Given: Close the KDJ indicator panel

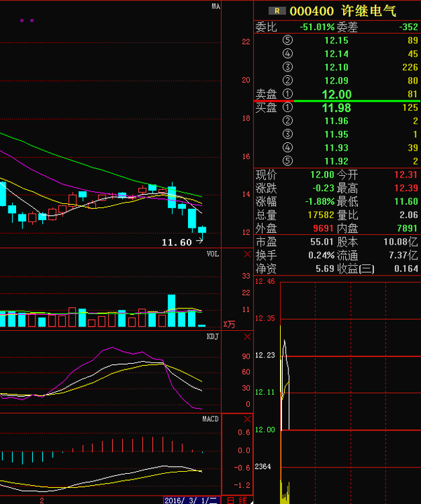Looking at the screenshot, I should tap(246, 336).
